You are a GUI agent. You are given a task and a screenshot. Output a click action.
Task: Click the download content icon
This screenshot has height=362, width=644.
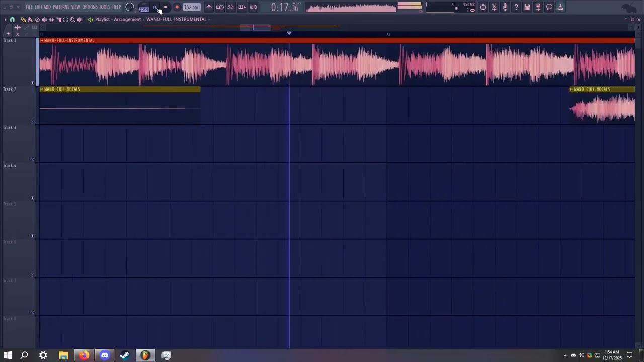pyautogui.click(x=560, y=7)
